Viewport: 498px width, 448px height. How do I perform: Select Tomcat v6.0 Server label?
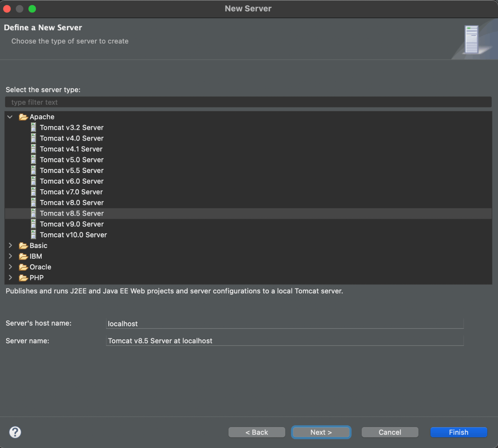point(71,181)
